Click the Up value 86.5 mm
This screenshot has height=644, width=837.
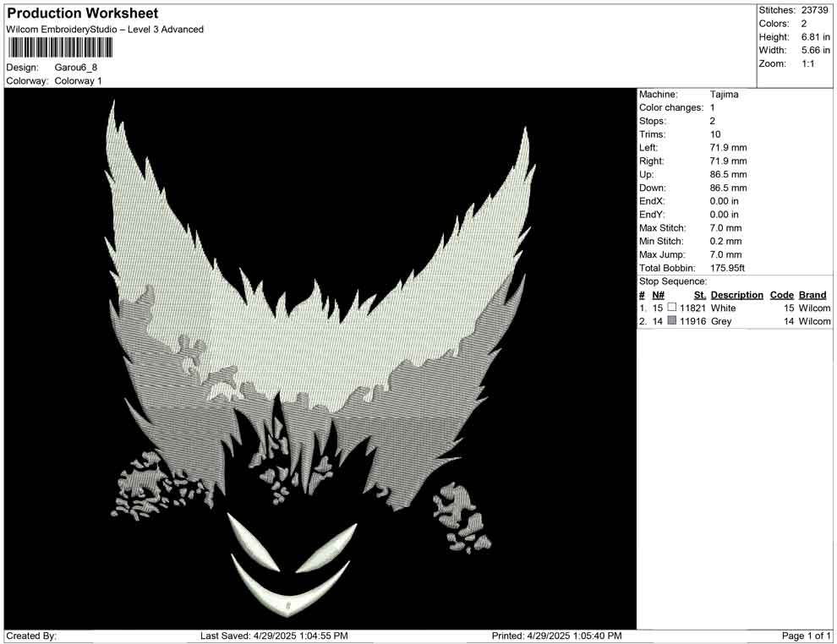click(728, 174)
